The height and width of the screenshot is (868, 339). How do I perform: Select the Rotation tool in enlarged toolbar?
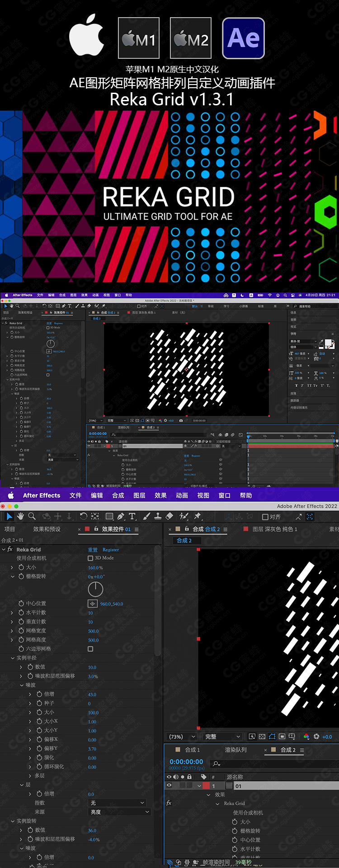click(x=84, y=516)
